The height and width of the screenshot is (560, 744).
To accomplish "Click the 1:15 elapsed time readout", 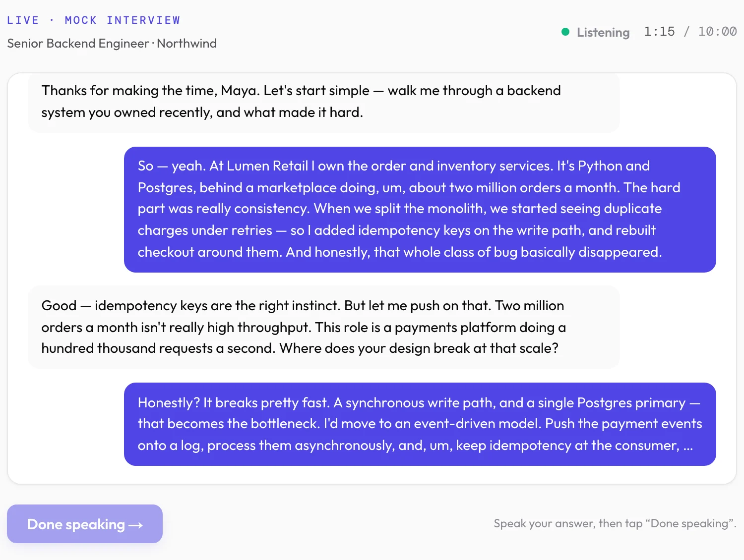I will pos(659,32).
